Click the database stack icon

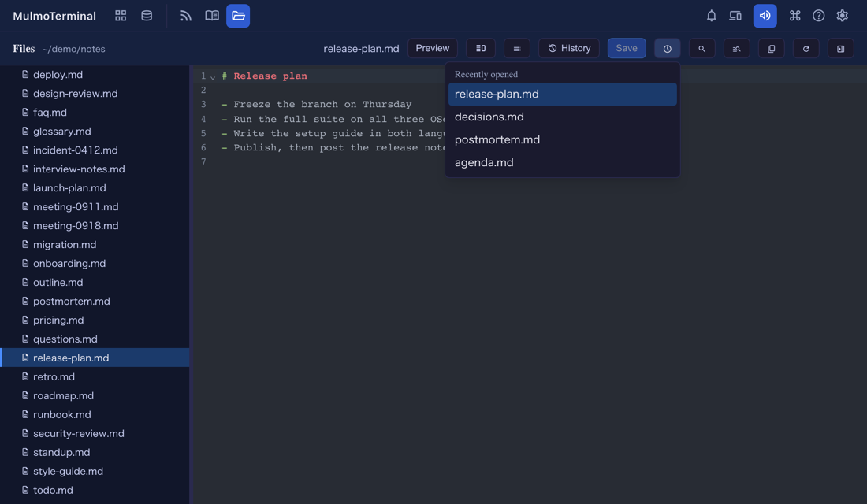(147, 16)
